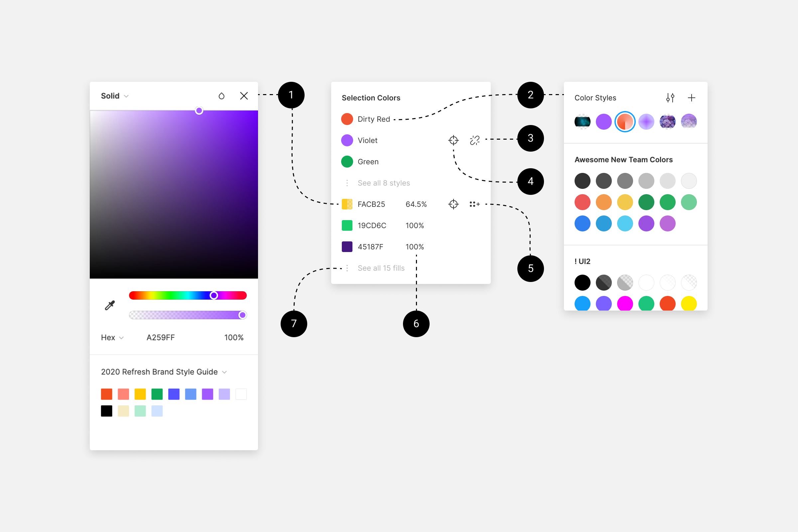Click the focus/target icon in fills section

[453, 204]
